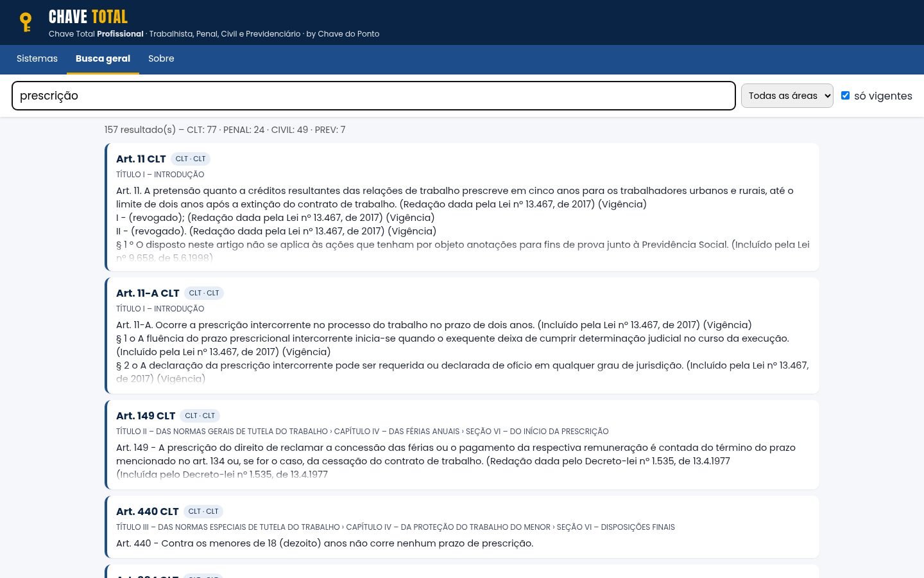Click the results count summary line
The image size is (924, 578).
tap(225, 130)
